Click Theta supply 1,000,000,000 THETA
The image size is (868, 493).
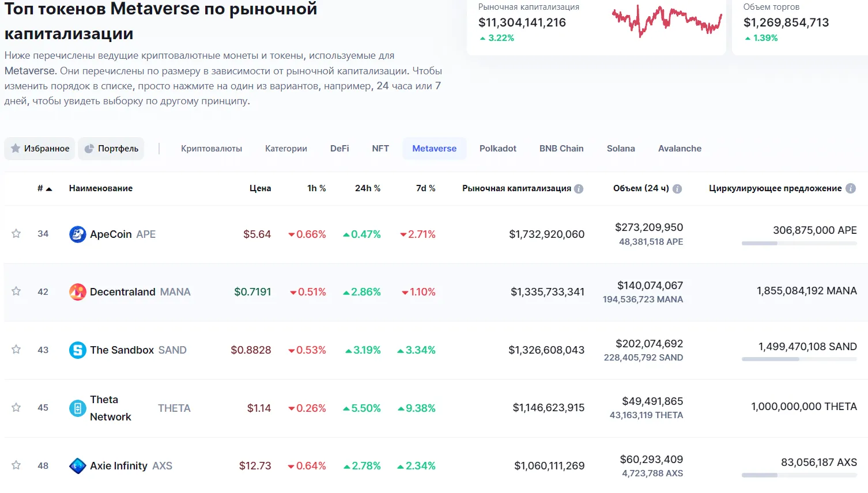[x=804, y=407]
